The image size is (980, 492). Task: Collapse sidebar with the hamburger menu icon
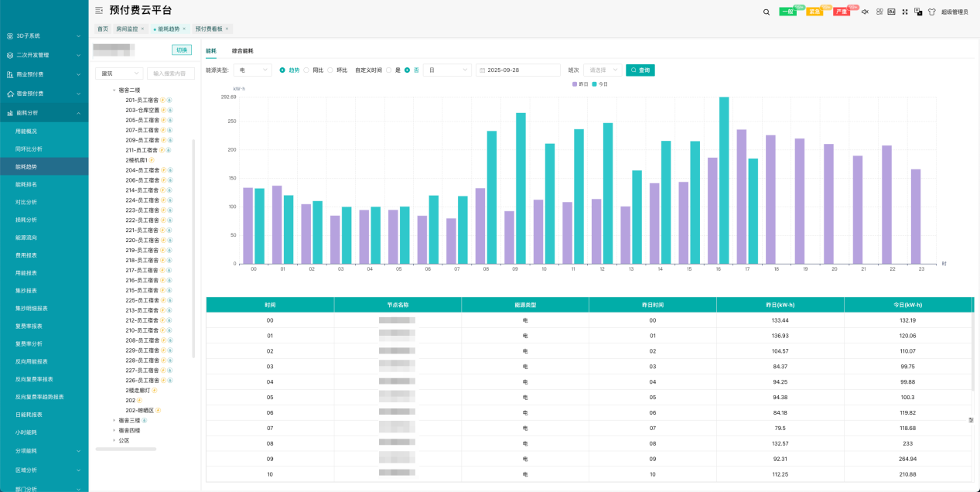click(99, 10)
